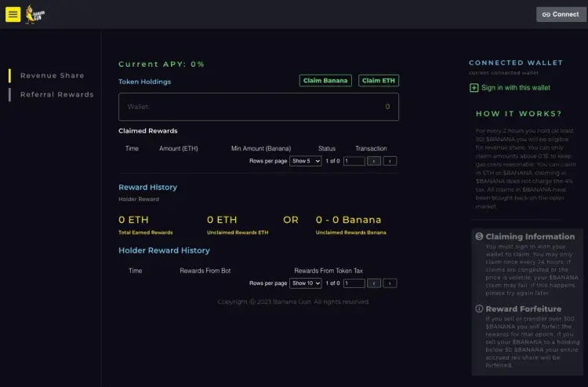This screenshot has width=588, height=387.
Task: Go to next page of Holder Reward History
Action: tap(390, 283)
